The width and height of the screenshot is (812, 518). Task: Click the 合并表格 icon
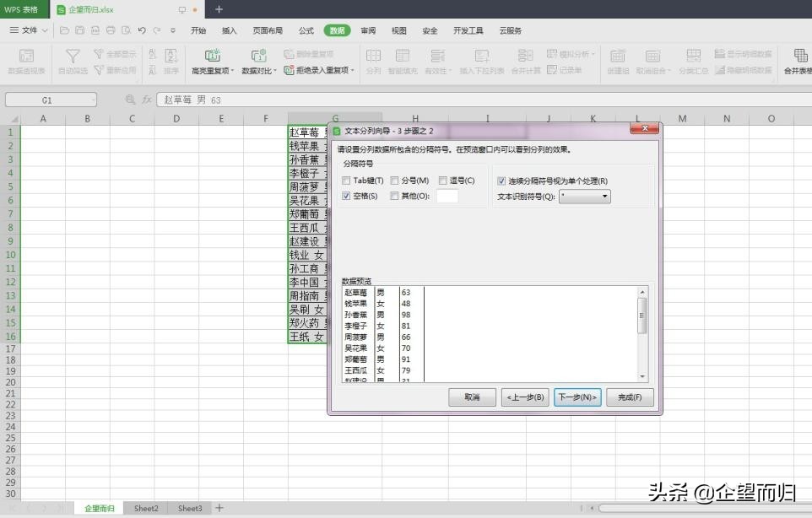(801, 56)
